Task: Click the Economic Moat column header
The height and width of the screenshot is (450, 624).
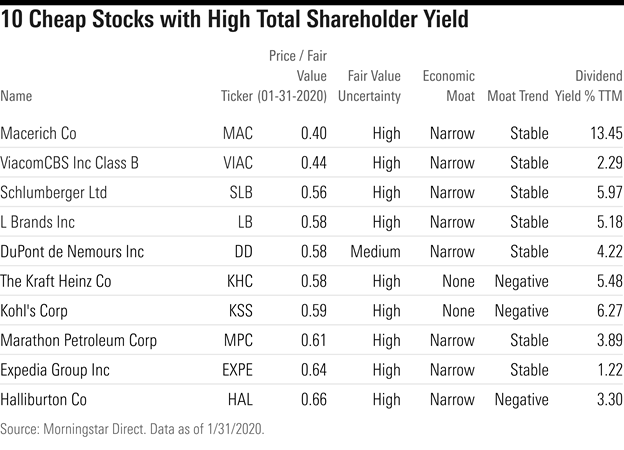Action: point(448,86)
